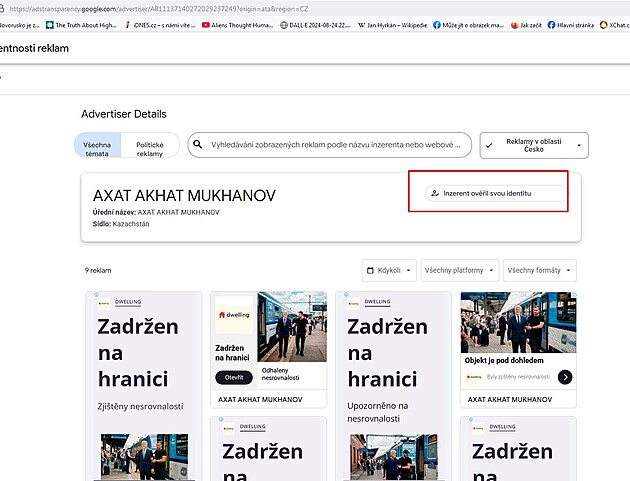Open 'The Truth About High...' bookmark
Screen dimensions: 630x481
[x=82, y=25]
